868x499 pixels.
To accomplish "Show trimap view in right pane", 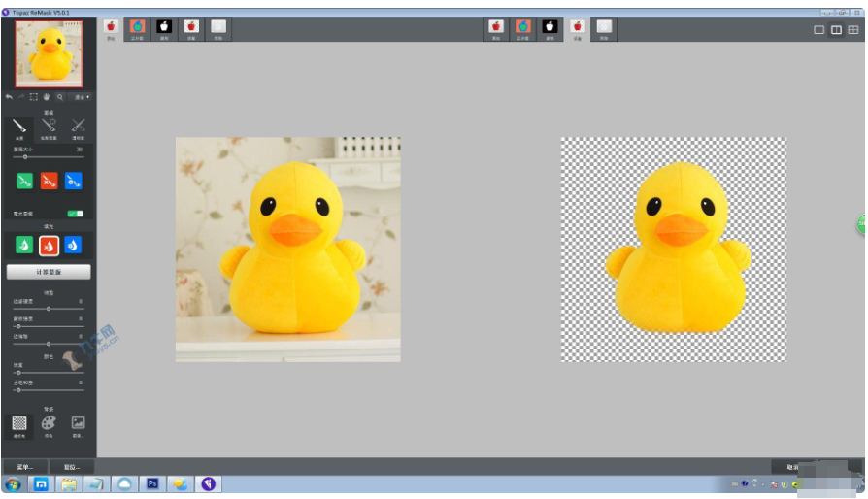I will coord(522,29).
